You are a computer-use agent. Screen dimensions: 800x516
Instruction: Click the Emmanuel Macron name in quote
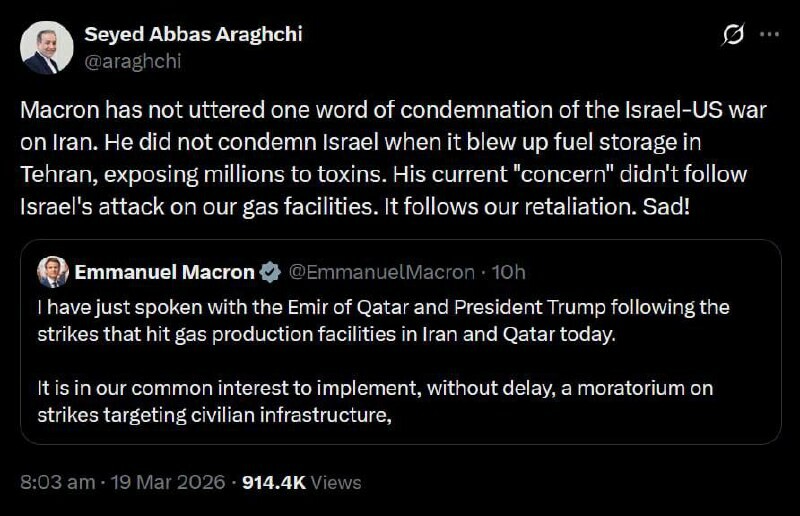point(164,272)
